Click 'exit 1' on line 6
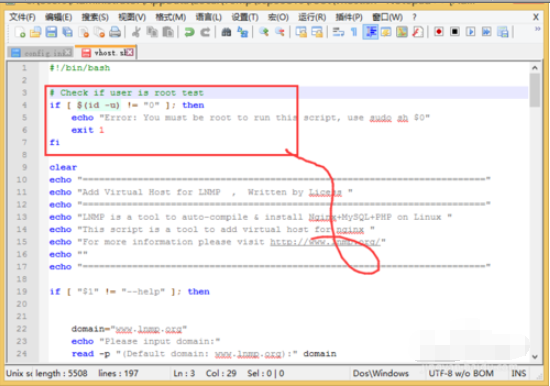Image resolution: width=550 pixels, height=386 pixels. (x=88, y=130)
